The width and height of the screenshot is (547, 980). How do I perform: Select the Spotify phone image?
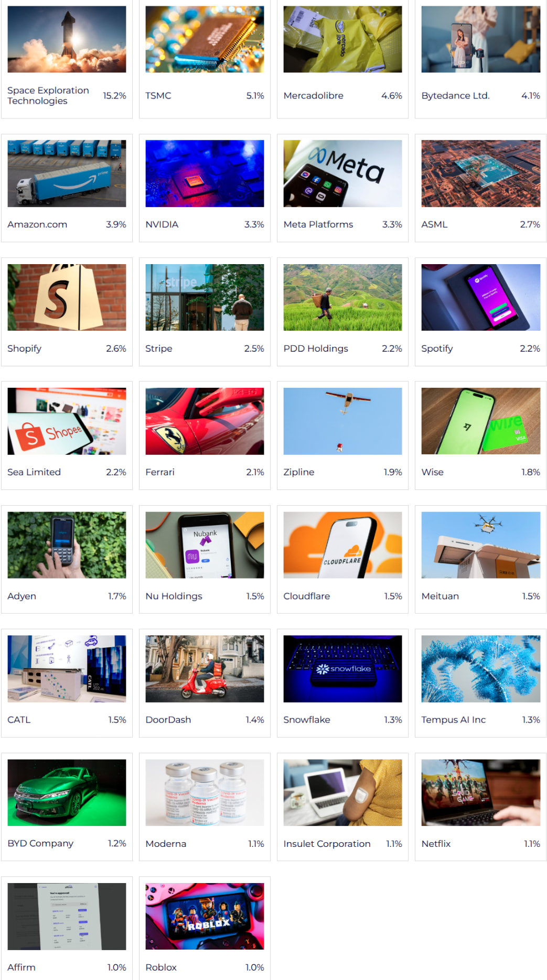click(480, 297)
